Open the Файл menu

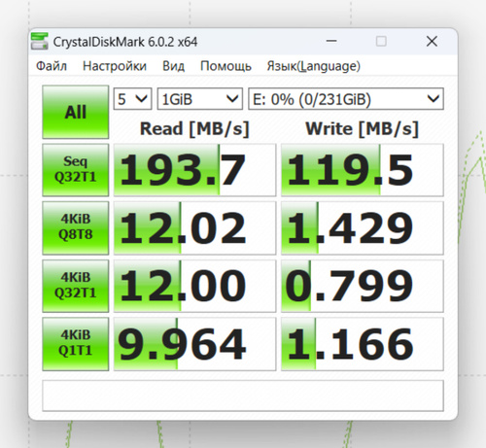point(52,66)
